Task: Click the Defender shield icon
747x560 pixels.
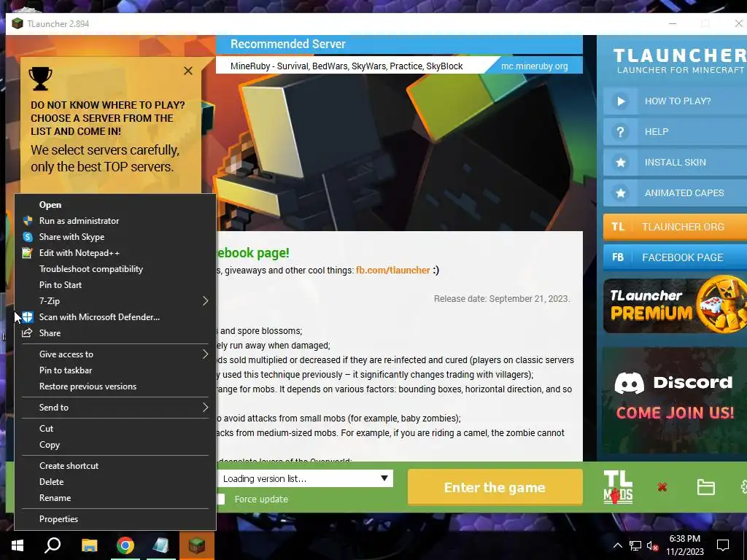Action: point(28,316)
